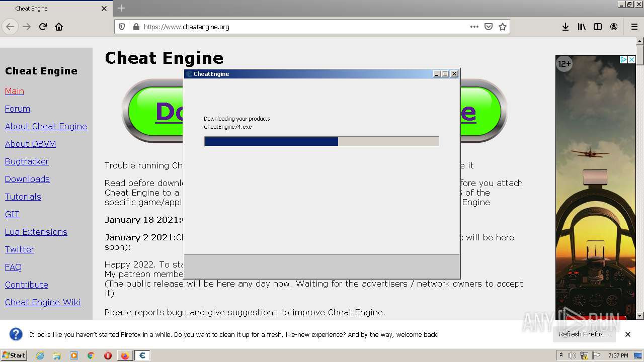Click CheatEngine74.exe file name text
644x362 pixels.
[x=228, y=127]
